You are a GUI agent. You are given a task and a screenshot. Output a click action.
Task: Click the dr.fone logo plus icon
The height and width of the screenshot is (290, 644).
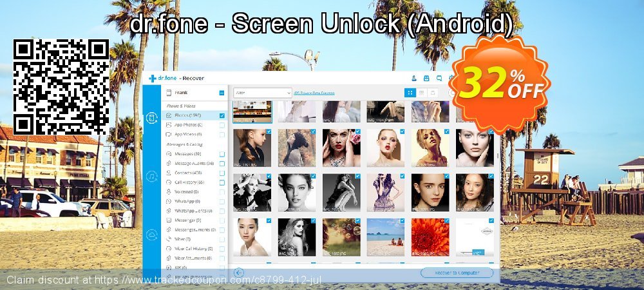tap(153, 79)
